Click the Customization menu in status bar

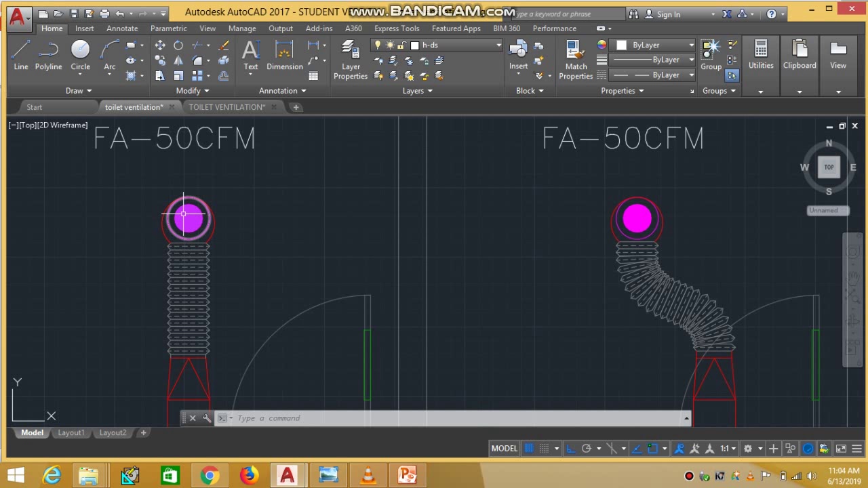(x=856, y=448)
